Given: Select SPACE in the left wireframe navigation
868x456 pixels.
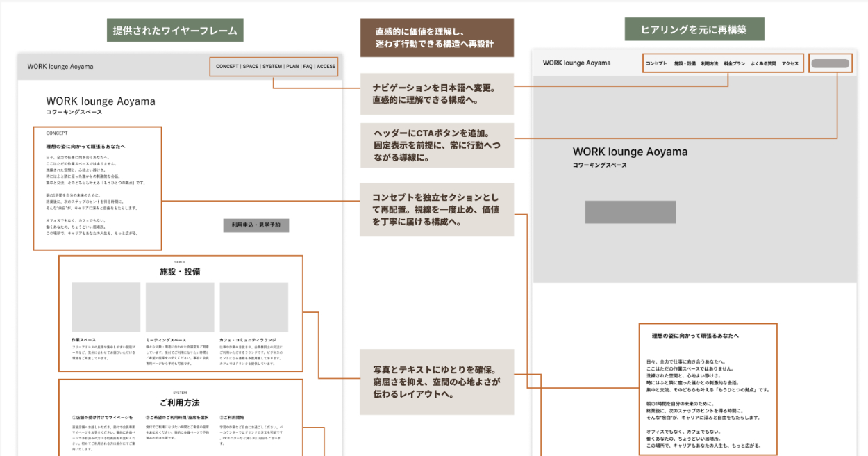Looking at the screenshot, I should (251, 67).
